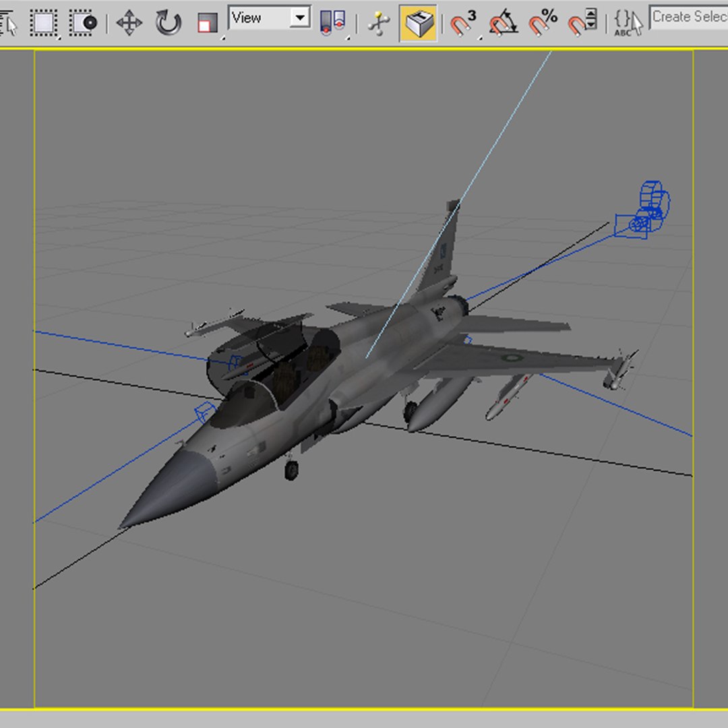Toggle Percent Snap magnet icon

point(543,23)
